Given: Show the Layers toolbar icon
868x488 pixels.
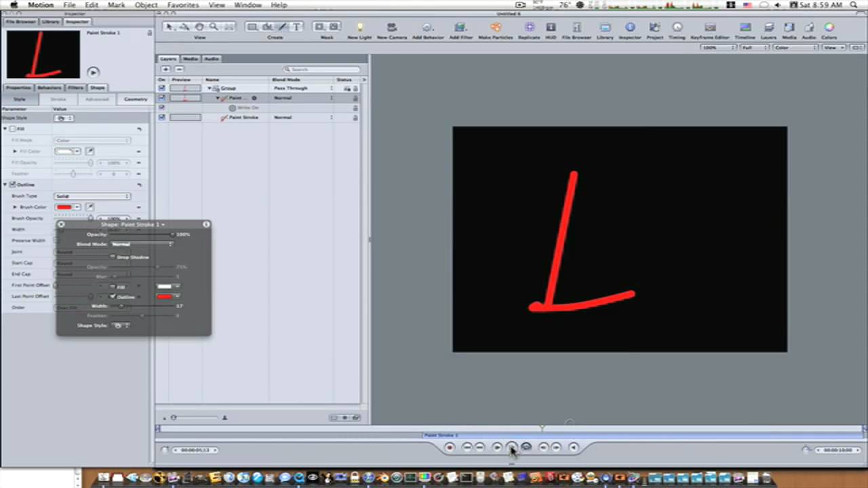Looking at the screenshot, I should pyautogui.click(x=769, y=28).
